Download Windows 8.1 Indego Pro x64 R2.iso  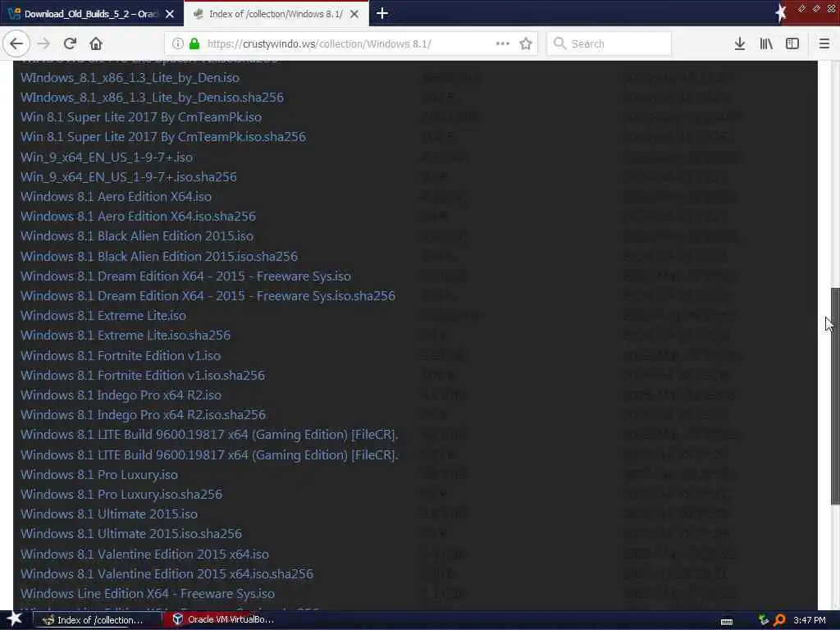(x=121, y=396)
